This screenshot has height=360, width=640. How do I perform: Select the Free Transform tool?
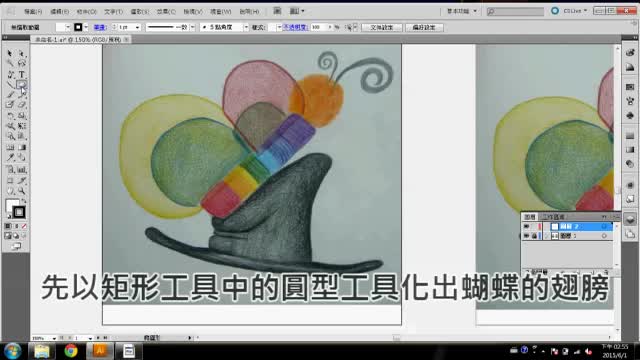click(x=22, y=126)
